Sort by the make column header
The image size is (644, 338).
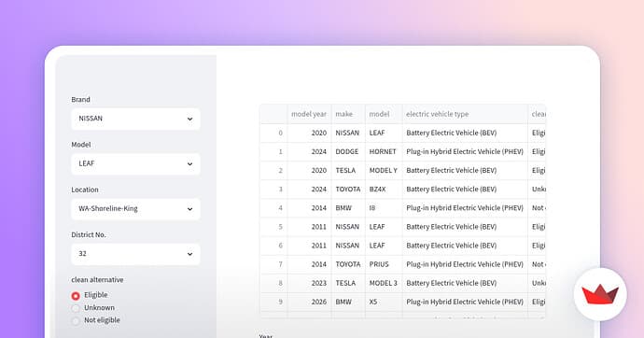[348, 114]
